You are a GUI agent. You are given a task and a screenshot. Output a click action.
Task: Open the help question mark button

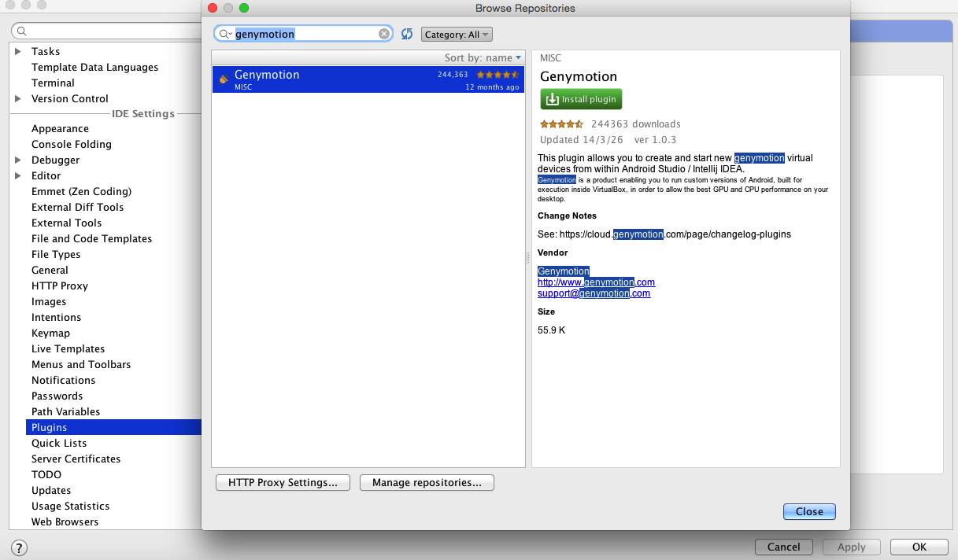click(20, 547)
